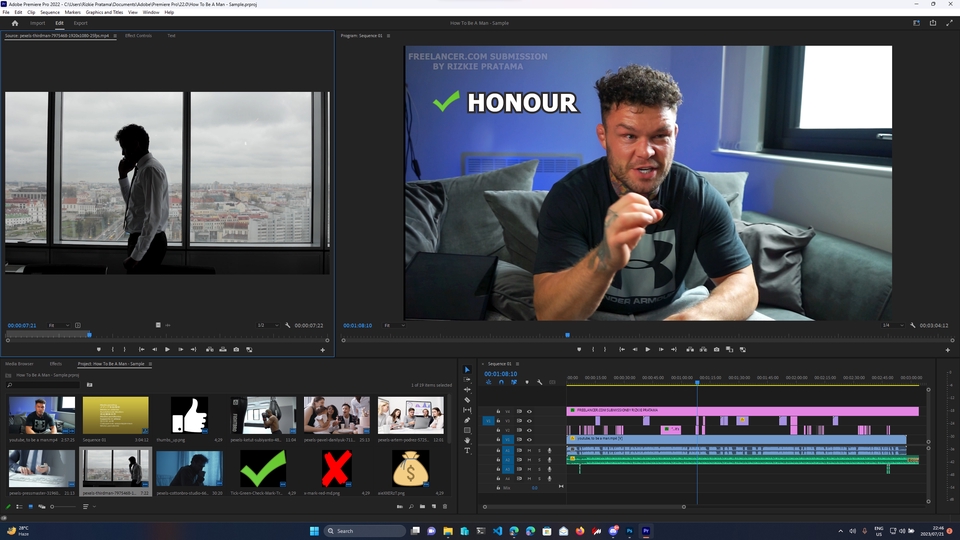Click the Edit workspace button
Image resolution: width=960 pixels, height=540 pixels.
click(x=59, y=23)
